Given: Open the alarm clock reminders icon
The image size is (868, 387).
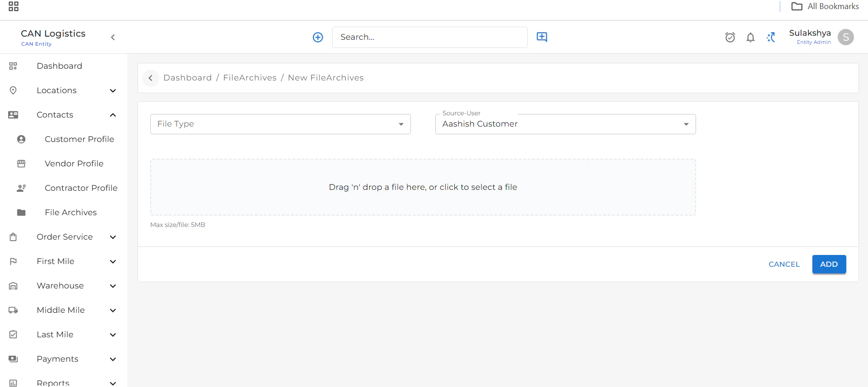Looking at the screenshot, I should click(x=730, y=37).
